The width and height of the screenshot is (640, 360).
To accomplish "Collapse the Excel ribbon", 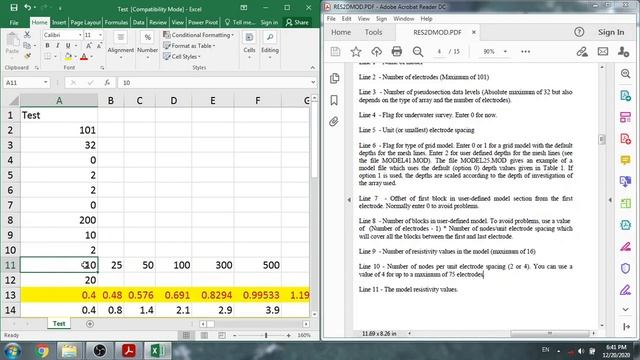I will point(313,68).
